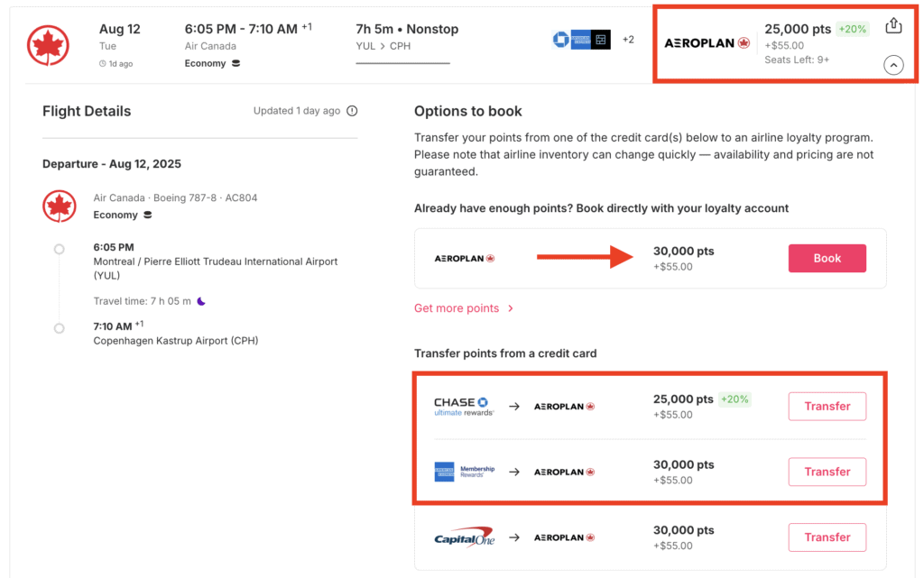Viewport: 924px width, 578px height.
Task: Click 'Montreal / Pierre Elliott Trudeau International Airport' text
Action: (x=215, y=261)
